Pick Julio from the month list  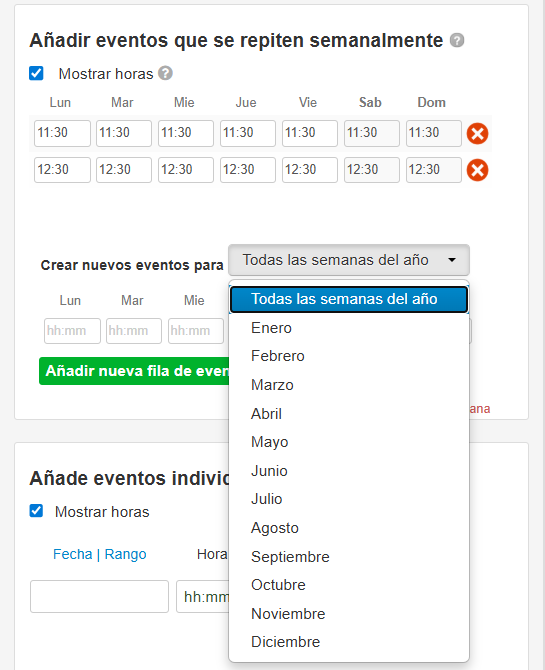[x=349, y=499]
